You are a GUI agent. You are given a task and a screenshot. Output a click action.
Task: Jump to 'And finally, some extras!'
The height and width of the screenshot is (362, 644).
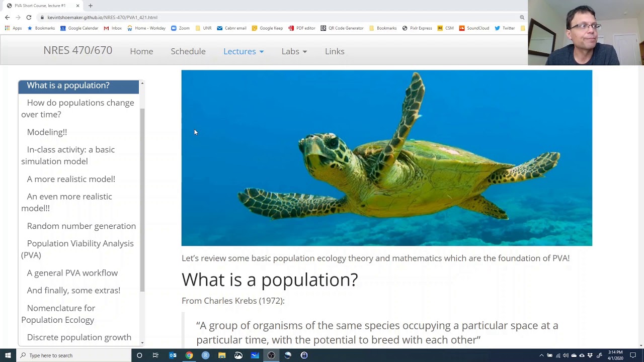[x=73, y=291]
